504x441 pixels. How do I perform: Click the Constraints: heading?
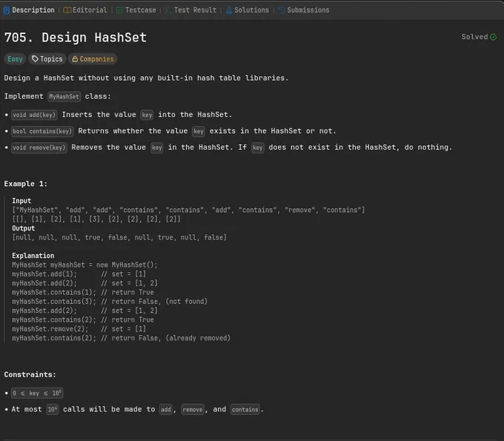pos(30,375)
